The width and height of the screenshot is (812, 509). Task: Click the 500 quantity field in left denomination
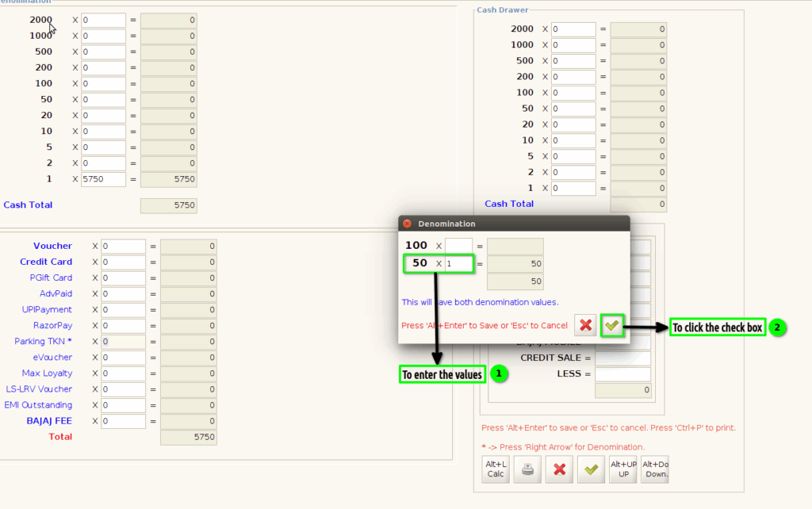[x=103, y=52]
